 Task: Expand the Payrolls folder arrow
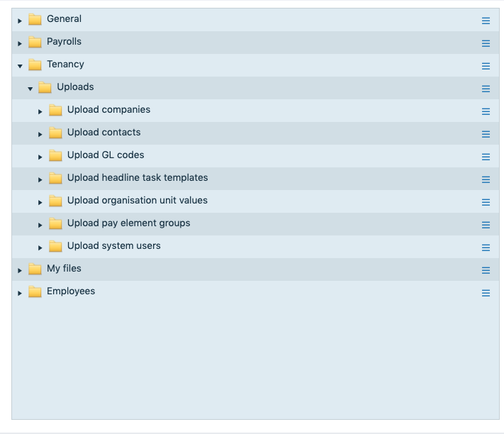click(x=20, y=43)
